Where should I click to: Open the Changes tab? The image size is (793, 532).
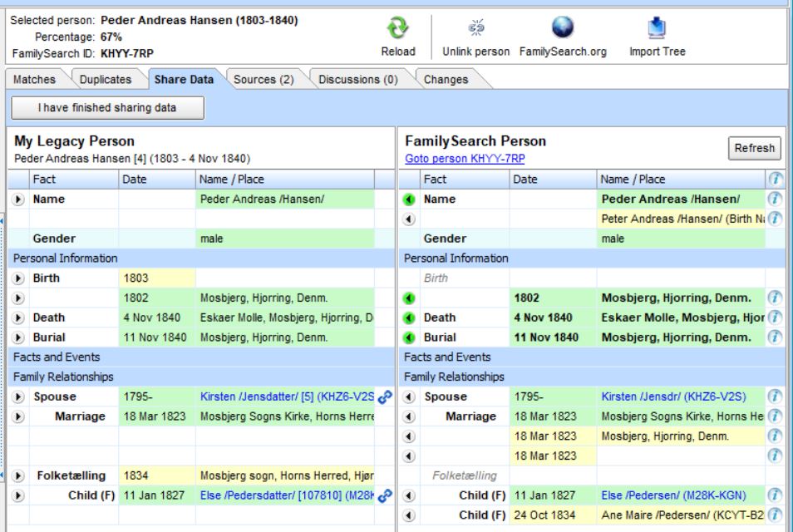(446, 80)
